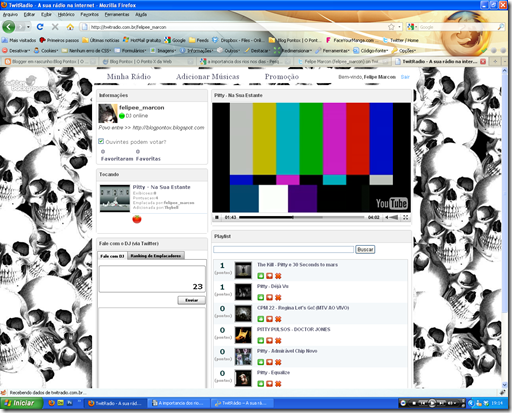
Task: Vote up Pitty - Equalize
Action: (261, 384)
